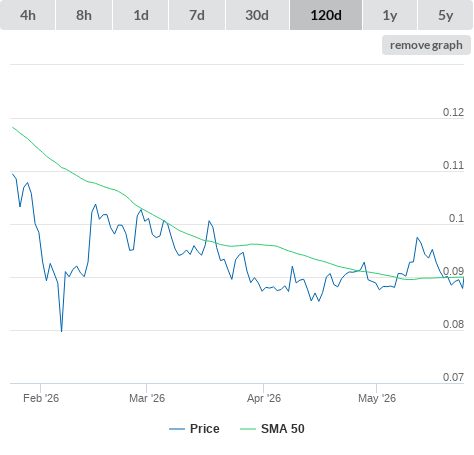Toggle the Price series in legend
474x455 pixels.
click(205, 429)
